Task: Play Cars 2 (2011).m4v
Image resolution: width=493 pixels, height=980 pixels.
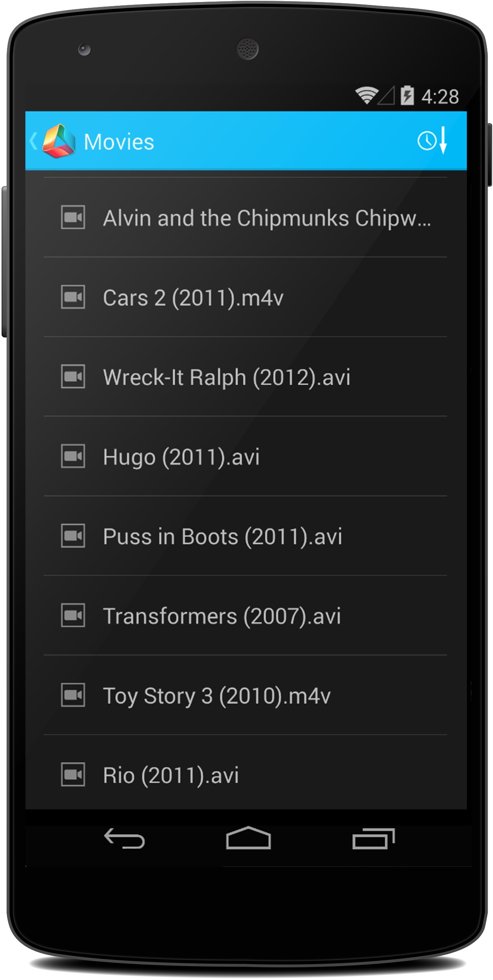Action: [x=193, y=297]
